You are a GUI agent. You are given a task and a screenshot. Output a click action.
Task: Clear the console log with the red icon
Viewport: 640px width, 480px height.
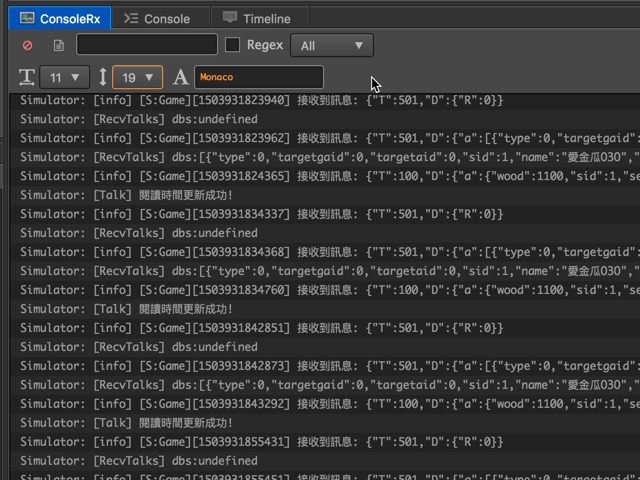(x=27, y=45)
